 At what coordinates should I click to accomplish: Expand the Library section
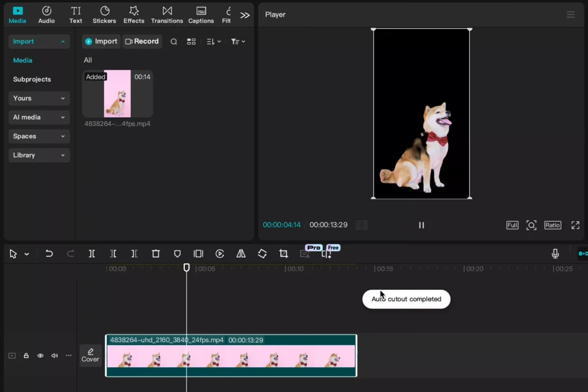tap(39, 155)
